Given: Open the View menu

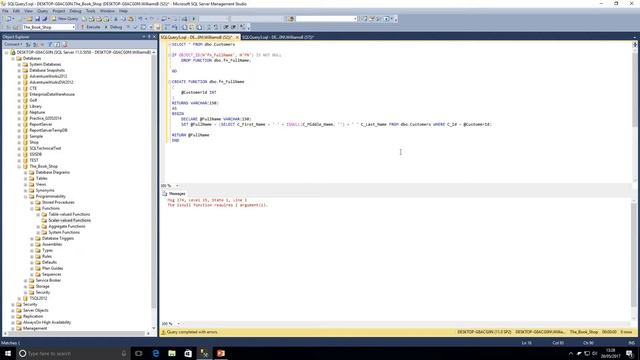Looking at the screenshot, I should [x=28, y=11].
